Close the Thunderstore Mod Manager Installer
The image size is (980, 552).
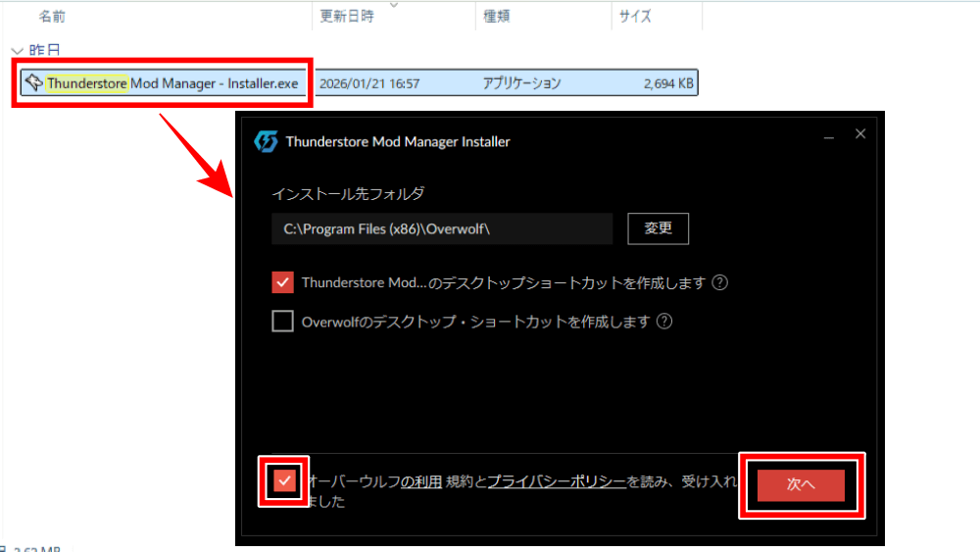[860, 134]
